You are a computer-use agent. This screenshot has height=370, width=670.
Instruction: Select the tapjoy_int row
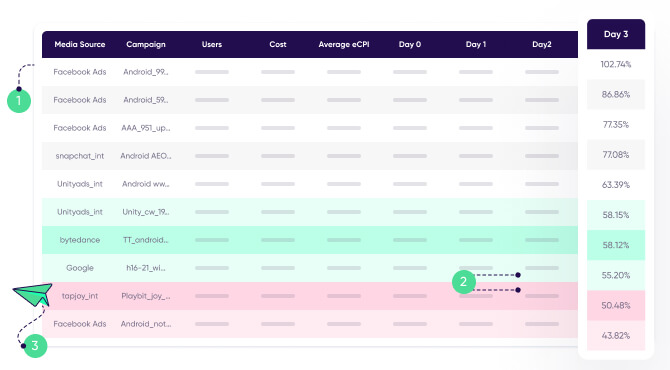(x=310, y=296)
